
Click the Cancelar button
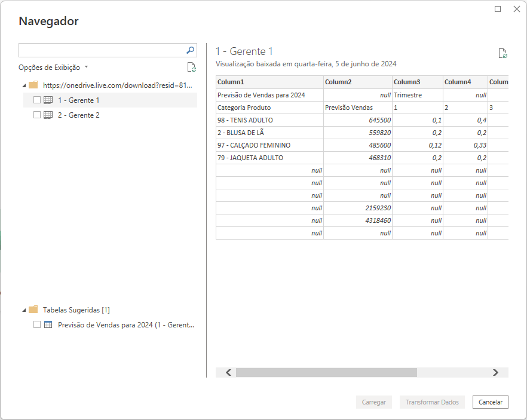490,402
